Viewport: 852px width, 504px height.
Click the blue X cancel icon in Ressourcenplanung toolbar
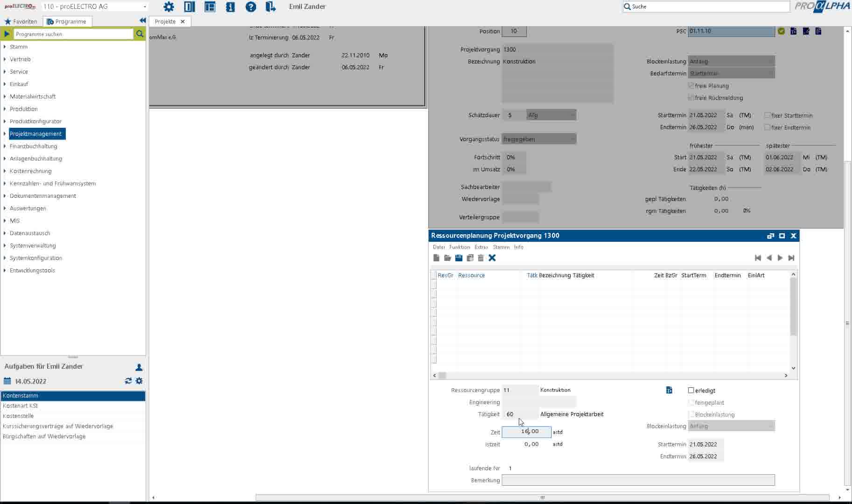pos(492,258)
